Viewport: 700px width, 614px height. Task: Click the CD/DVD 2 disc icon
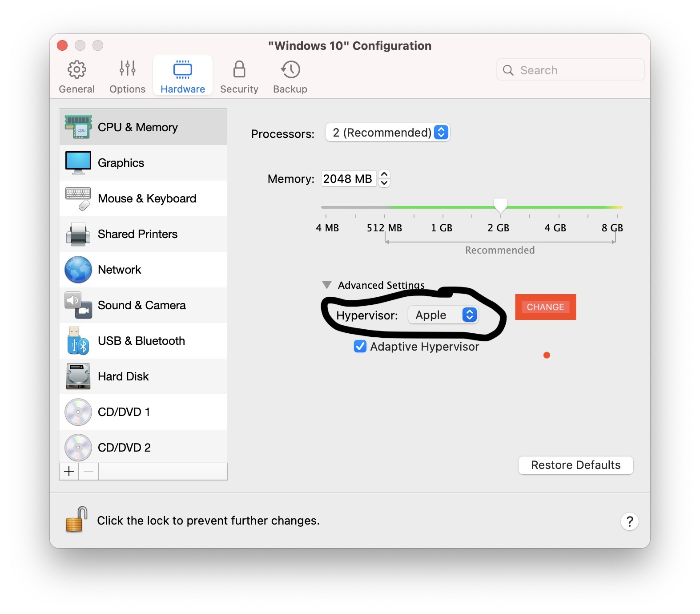click(78, 448)
